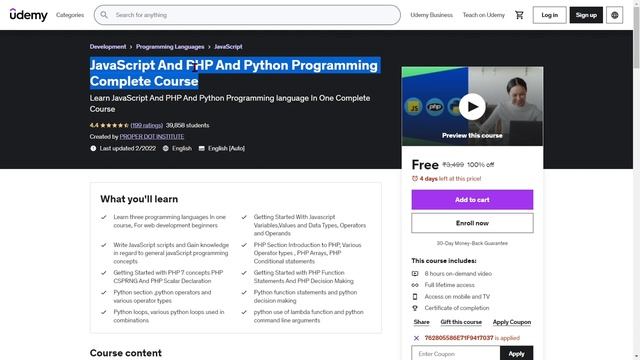This screenshot has width=640, height=360.
Task: Click Apply Coupon link
Action: 512,322
